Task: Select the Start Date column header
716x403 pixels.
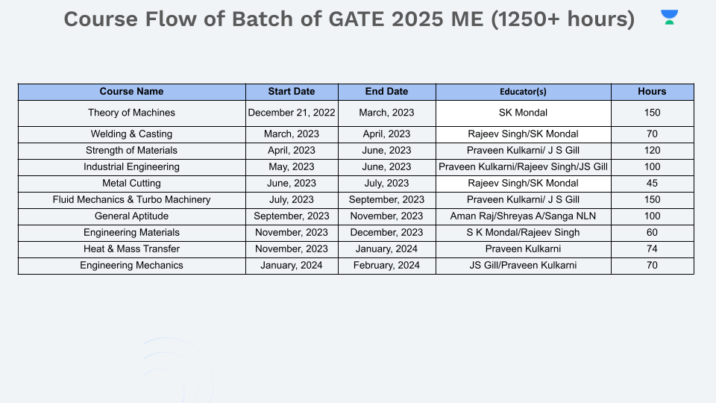Action: click(x=292, y=92)
